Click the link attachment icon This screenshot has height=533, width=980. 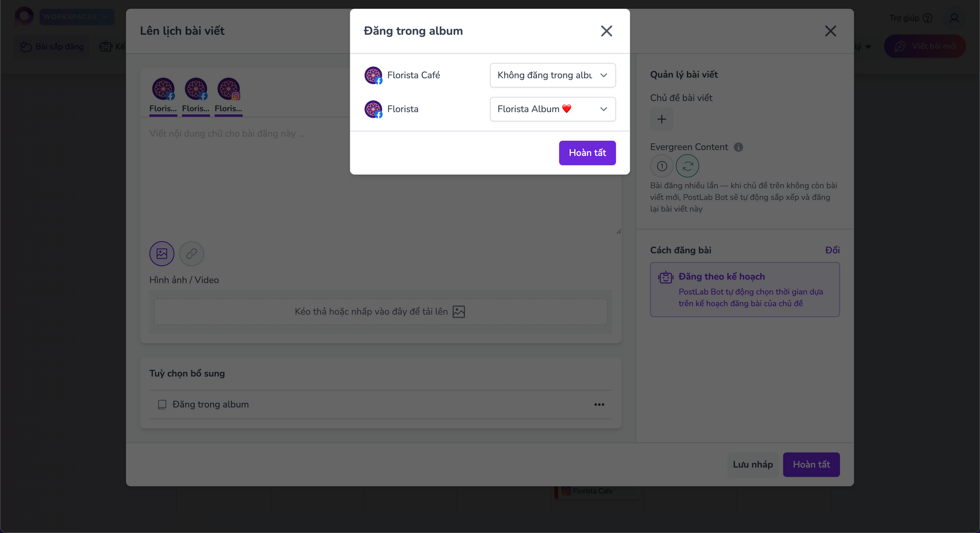pyautogui.click(x=192, y=254)
